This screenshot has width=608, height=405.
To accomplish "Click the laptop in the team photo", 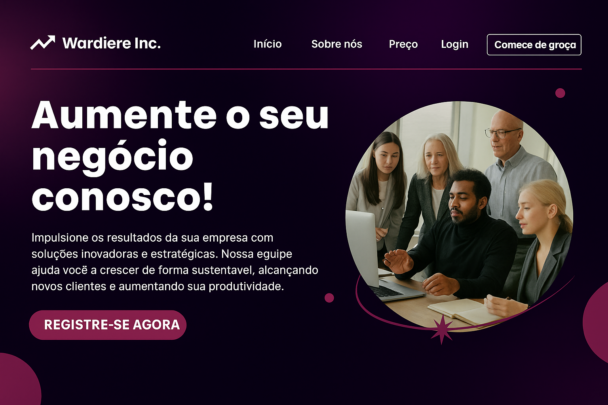I will click(x=378, y=256).
